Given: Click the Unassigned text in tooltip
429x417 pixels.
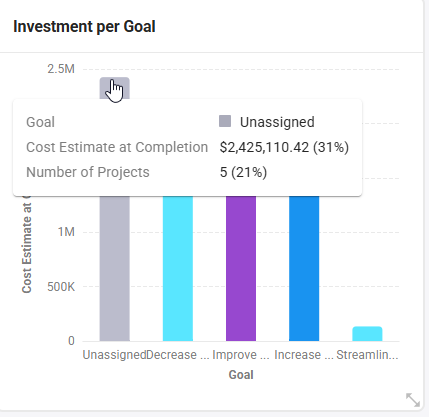Looking at the screenshot, I should coord(277,122).
